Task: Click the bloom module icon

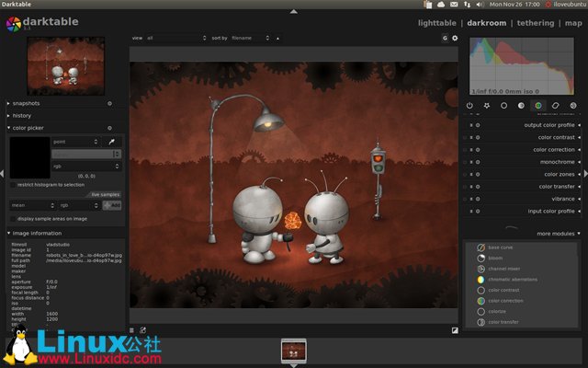Action: [481, 259]
